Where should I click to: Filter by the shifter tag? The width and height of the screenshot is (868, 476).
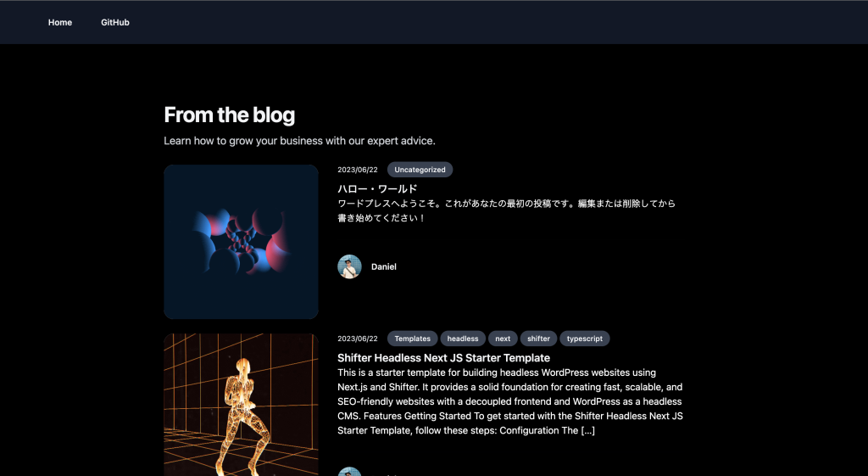(538, 339)
